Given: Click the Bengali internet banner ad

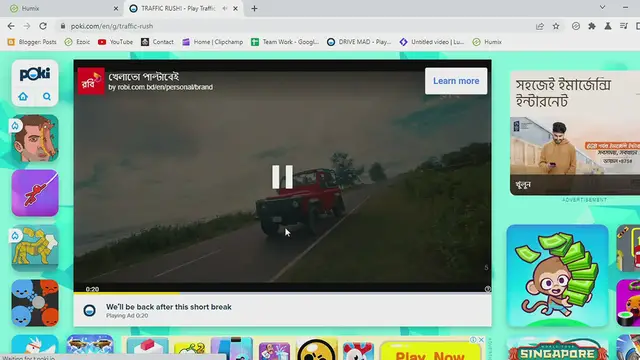Looking at the screenshot, I should coord(575,133).
